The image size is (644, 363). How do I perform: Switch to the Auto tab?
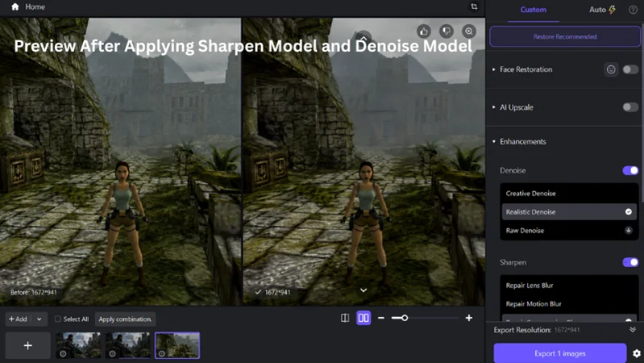(x=602, y=10)
